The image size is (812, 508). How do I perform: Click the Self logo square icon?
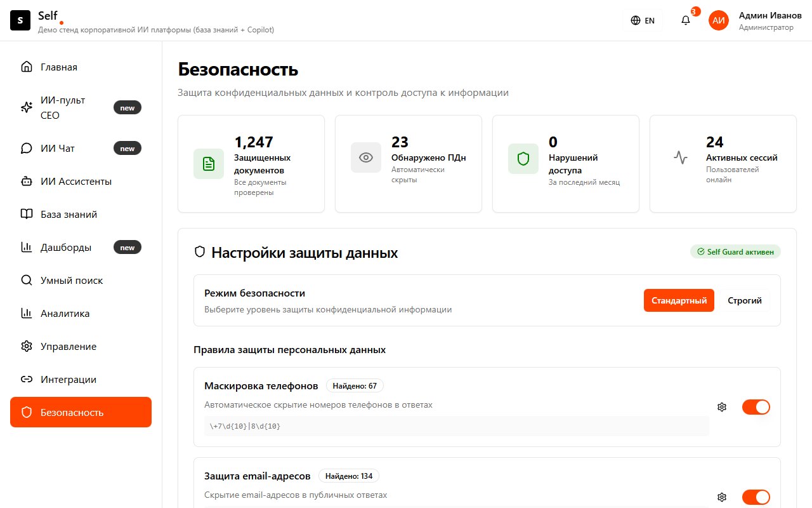click(20, 20)
